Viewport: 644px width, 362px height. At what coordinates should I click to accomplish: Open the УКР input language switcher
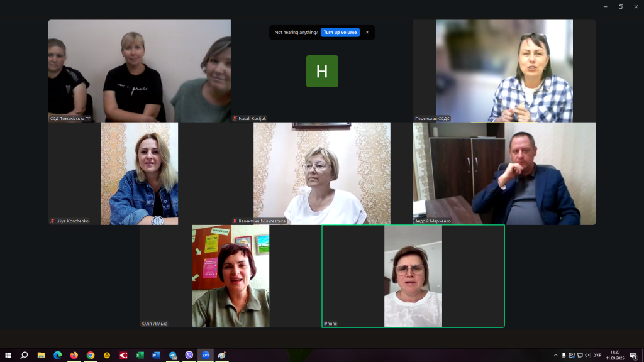click(x=597, y=355)
